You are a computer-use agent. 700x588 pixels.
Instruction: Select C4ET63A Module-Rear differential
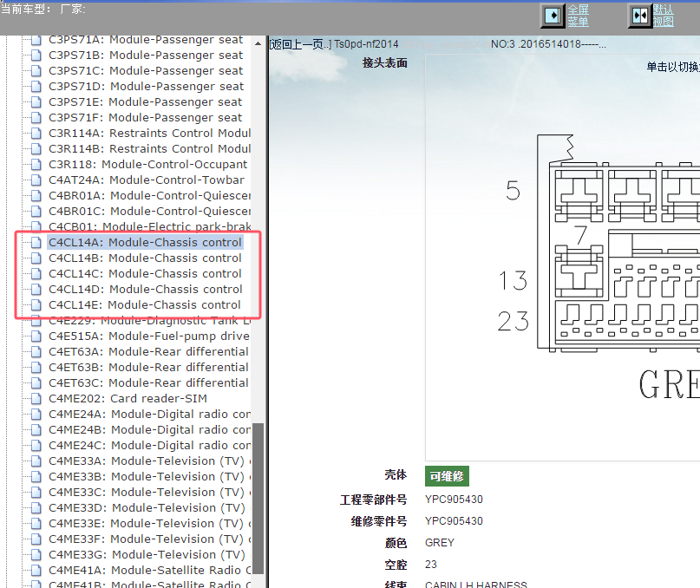pyautogui.click(x=148, y=352)
